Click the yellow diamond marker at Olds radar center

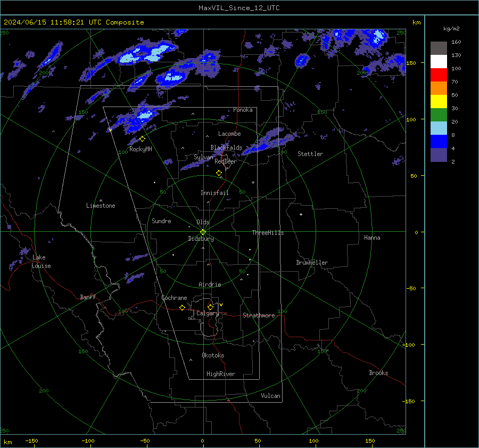[x=203, y=232]
